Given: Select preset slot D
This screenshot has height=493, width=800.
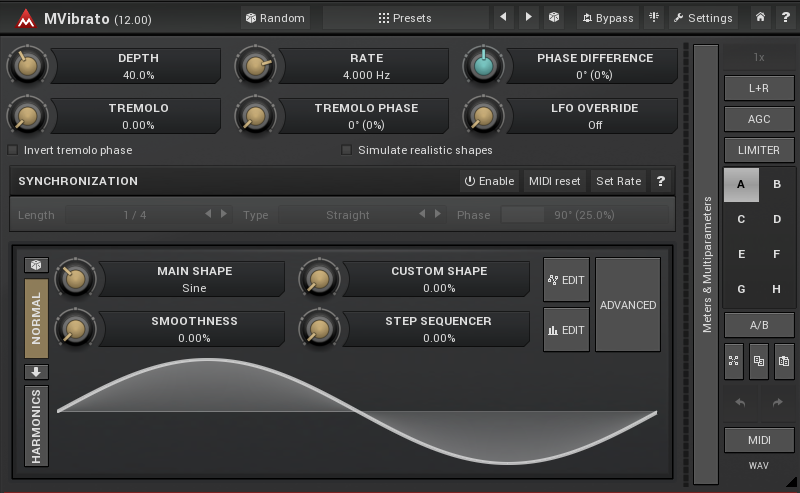Looking at the screenshot, I should [x=777, y=219].
